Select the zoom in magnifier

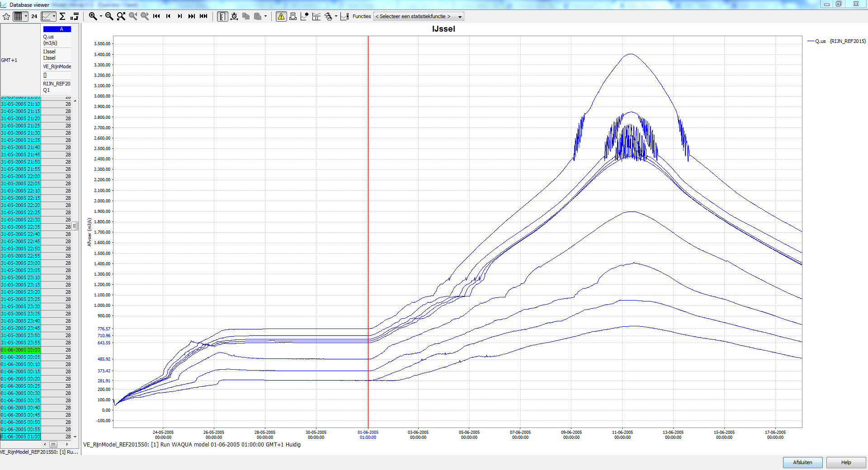[x=93, y=16]
